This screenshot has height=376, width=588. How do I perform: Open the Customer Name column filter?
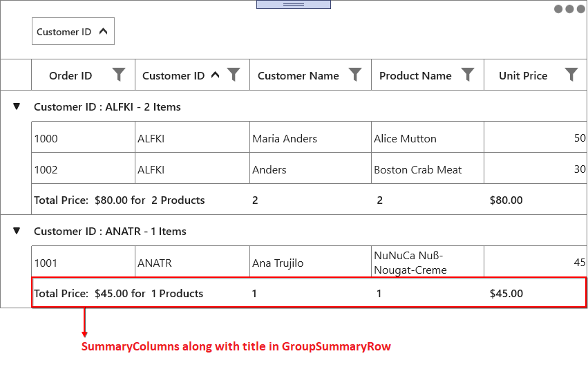pyautogui.click(x=355, y=74)
